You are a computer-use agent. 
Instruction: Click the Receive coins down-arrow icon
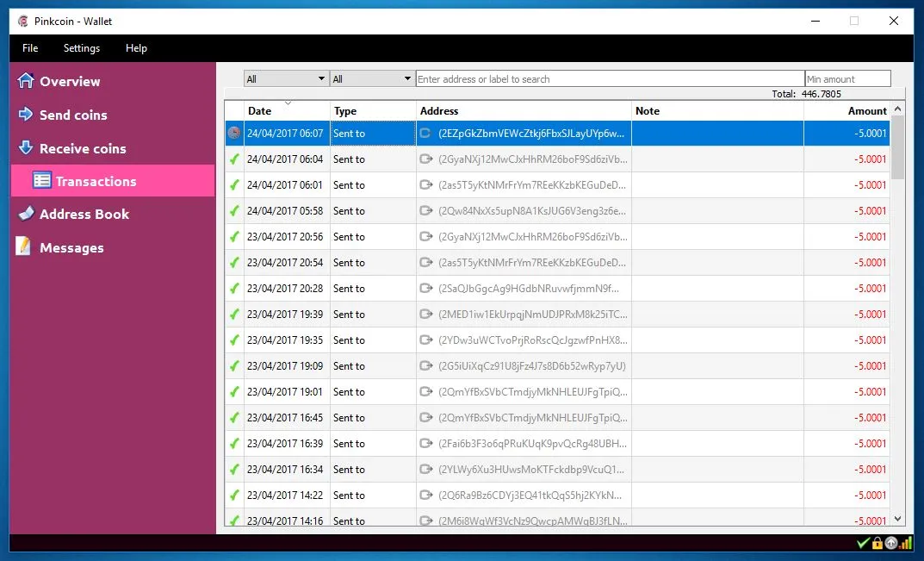[x=25, y=147]
